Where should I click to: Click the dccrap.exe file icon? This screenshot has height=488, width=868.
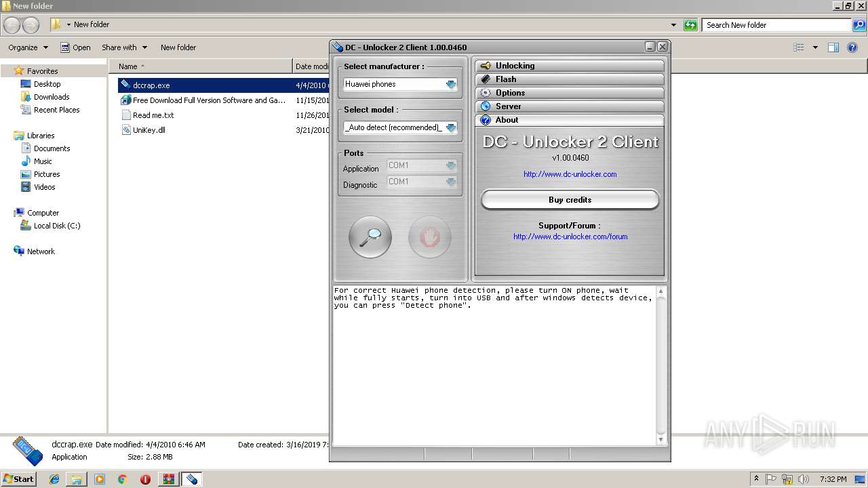pyautogui.click(x=125, y=85)
